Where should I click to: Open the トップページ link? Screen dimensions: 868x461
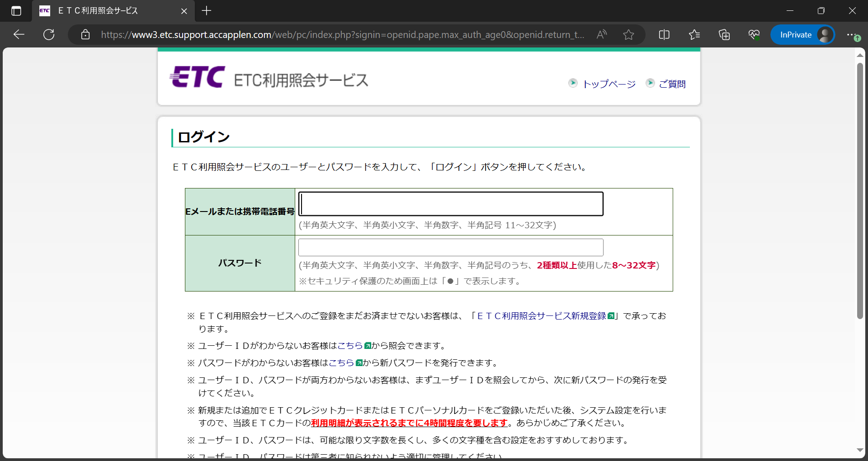pyautogui.click(x=609, y=84)
